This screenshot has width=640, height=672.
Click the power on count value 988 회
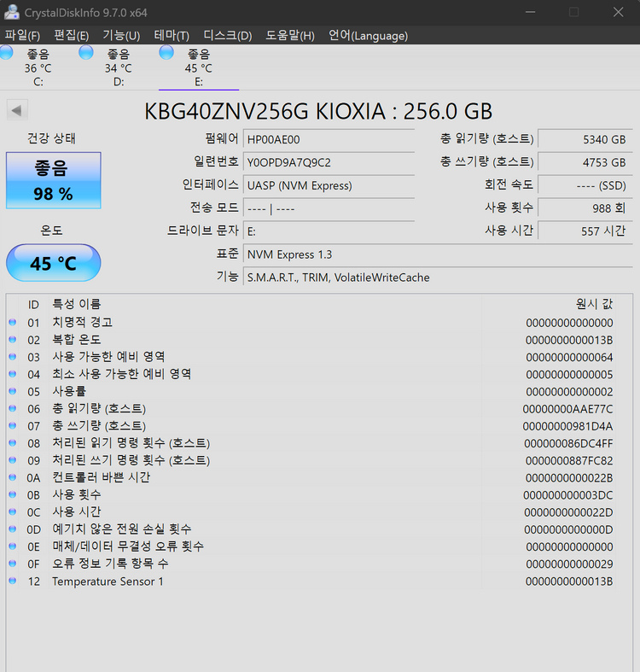[x=585, y=208]
